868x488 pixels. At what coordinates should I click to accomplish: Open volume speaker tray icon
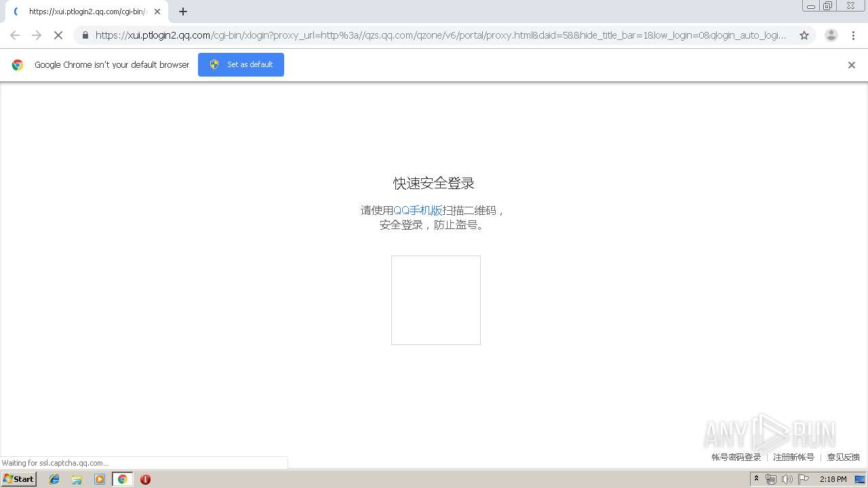tap(787, 479)
